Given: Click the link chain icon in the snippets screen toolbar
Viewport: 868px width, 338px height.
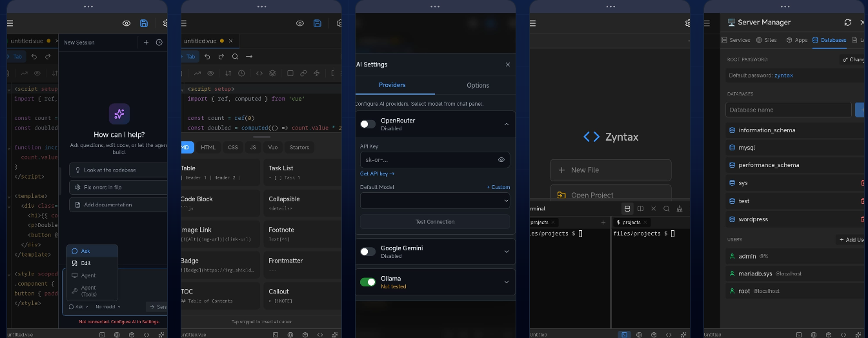Looking at the screenshot, I should click(x=303, y=74).
